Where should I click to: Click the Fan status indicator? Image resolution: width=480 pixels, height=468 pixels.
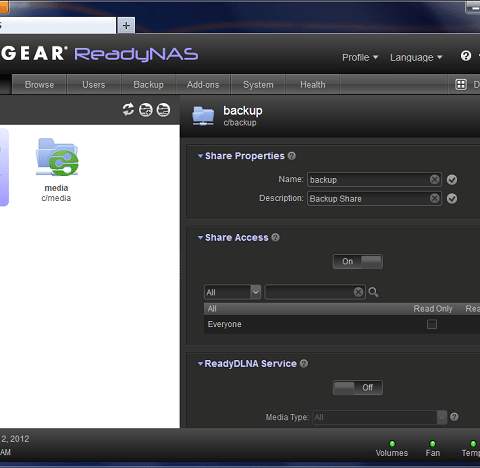click(433, 449)
